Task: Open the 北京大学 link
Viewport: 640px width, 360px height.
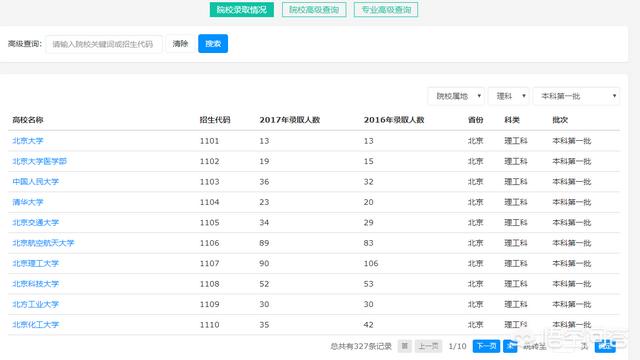Action: (x=28, y=141)
